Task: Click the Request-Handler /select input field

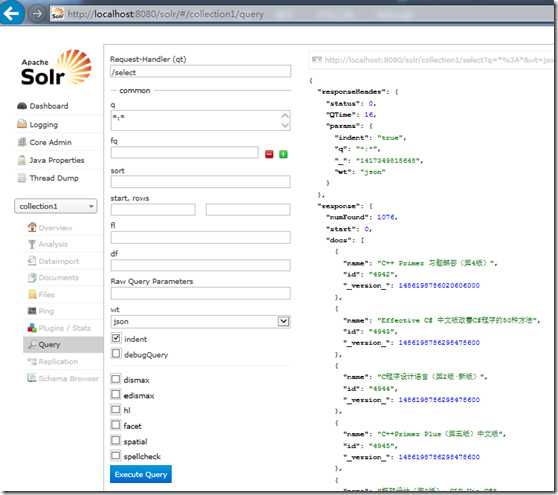Action: click(x=201, y=72)
